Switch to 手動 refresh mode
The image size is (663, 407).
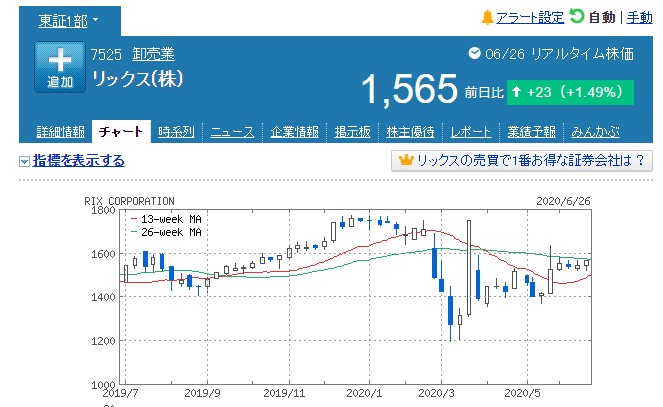tap(639, 18)
